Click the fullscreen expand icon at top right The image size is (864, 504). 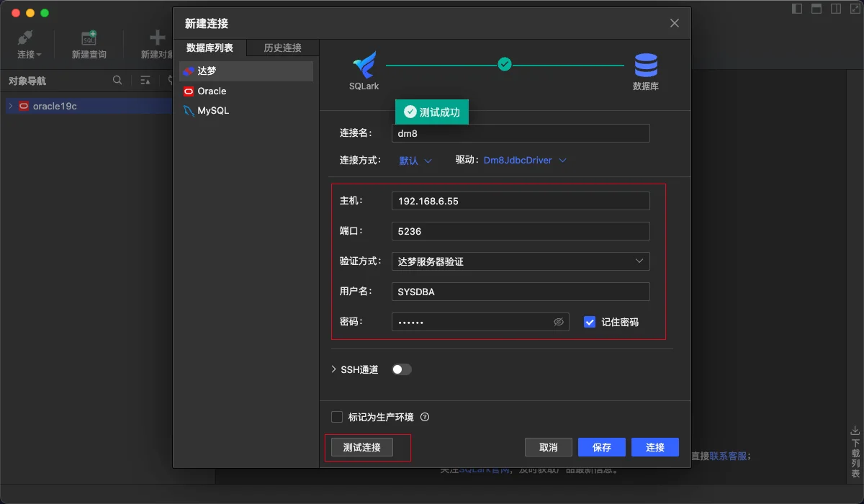click(855, 9)
